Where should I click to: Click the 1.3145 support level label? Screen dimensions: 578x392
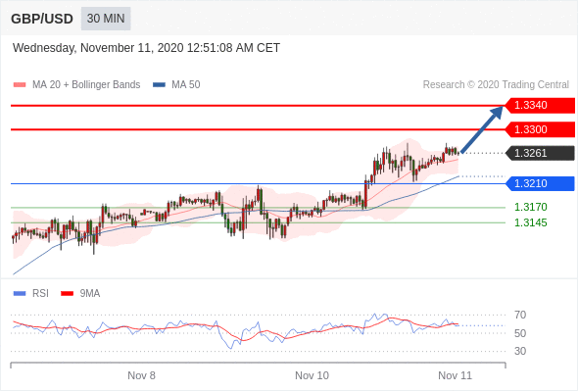[530, 222]
